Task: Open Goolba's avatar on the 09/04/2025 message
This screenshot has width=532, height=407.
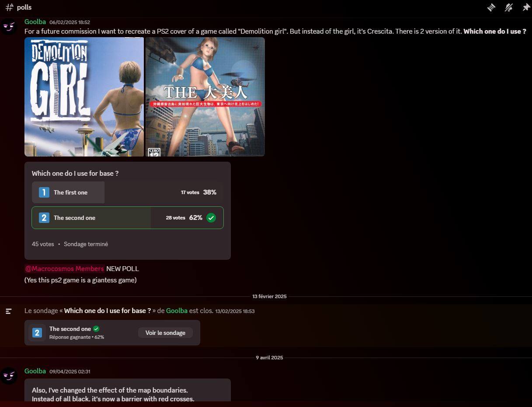Action: click(9, 376)
